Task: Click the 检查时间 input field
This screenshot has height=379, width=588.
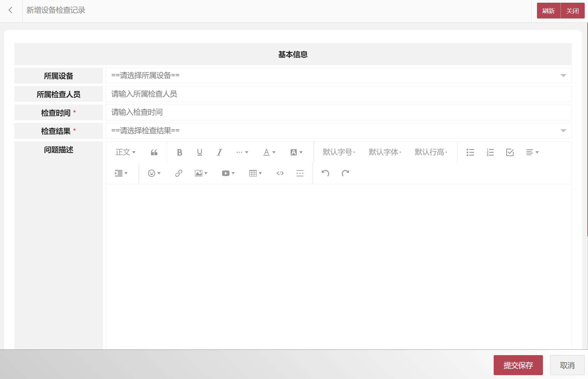Action: (338, 113)
